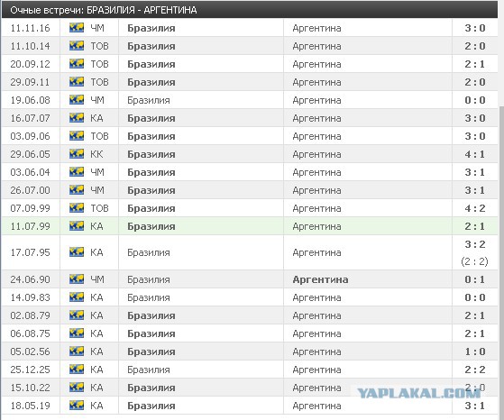The image size is (504, 420).
Task: Click the flag icon in the 16.07.07 row
Action: (x=77, y=117)
